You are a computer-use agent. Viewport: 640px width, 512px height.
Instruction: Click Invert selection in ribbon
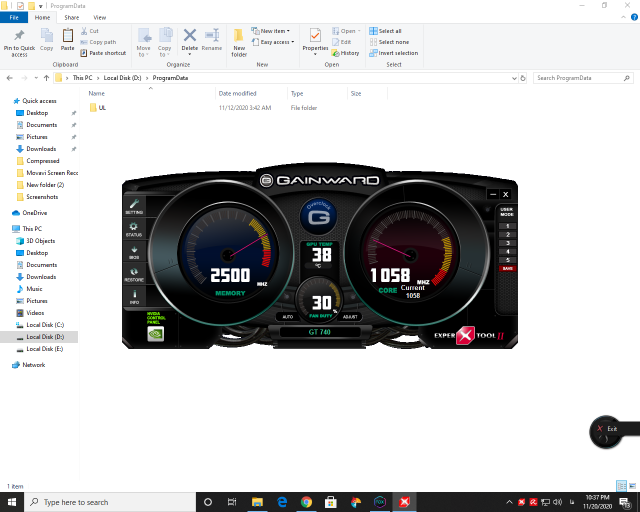coord(393,53)
